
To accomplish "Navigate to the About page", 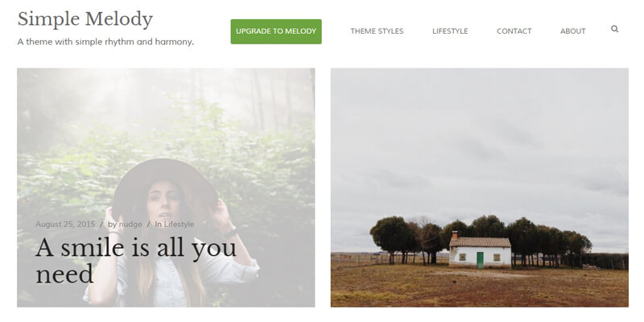I will click(x=572, y=31).
